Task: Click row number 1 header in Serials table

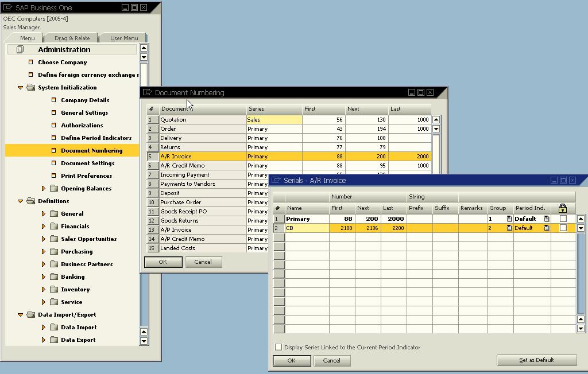Action: (278, 219)
